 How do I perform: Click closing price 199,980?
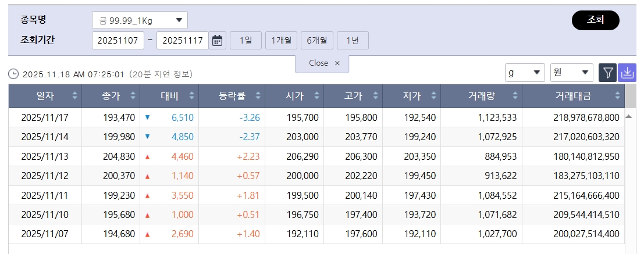118,137
